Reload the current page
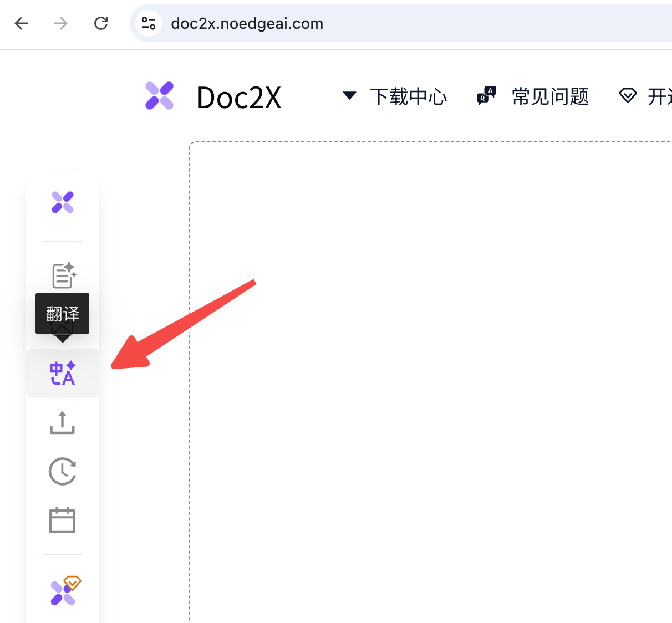Viewport: 672px width, 623px height. point(101,23)
